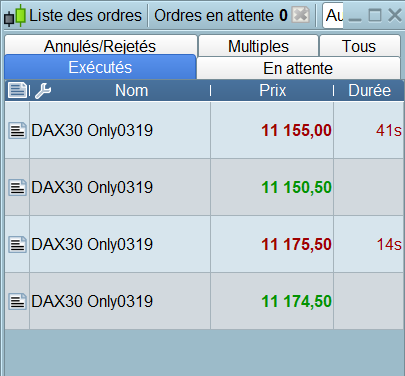Open order details icon for the 11 155,00 row
The height and width of the screenshot is (376, 405).
pyautogui.click(x=17, y=130)
